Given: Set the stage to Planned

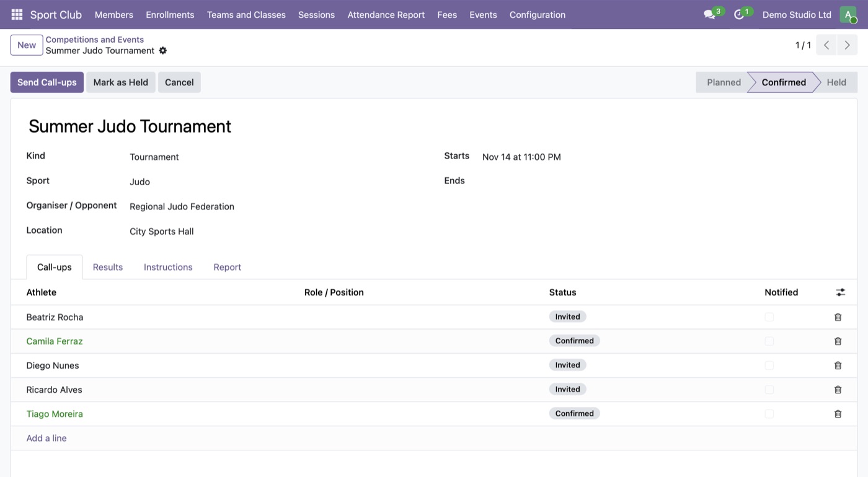Looking at the screenshot, I should (722, 82).
